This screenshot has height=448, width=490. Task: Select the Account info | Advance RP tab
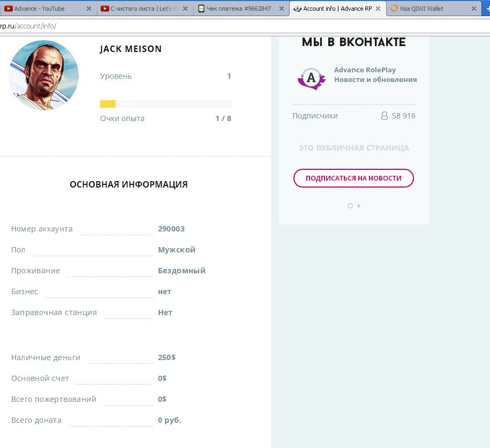[x=337, y=9]
